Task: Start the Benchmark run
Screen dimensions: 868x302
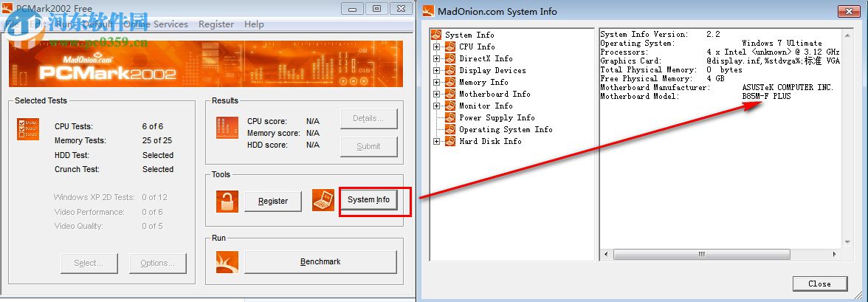Action: 320,261
